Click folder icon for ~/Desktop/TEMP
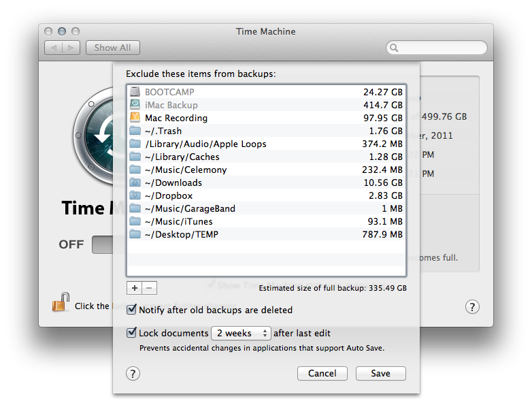The width and height of the screenshot is (532, 401). tap(135, 234)
